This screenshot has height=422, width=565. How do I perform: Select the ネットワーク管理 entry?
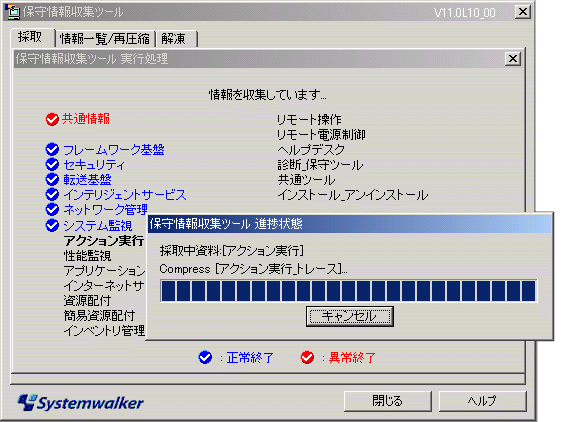pyautogui.click(x=105, y=209)
